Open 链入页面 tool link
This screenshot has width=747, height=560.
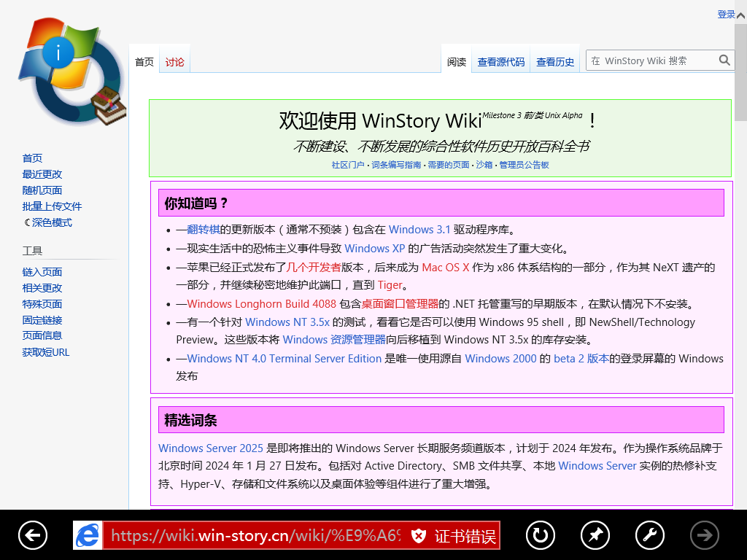click(x=42, y=272)
